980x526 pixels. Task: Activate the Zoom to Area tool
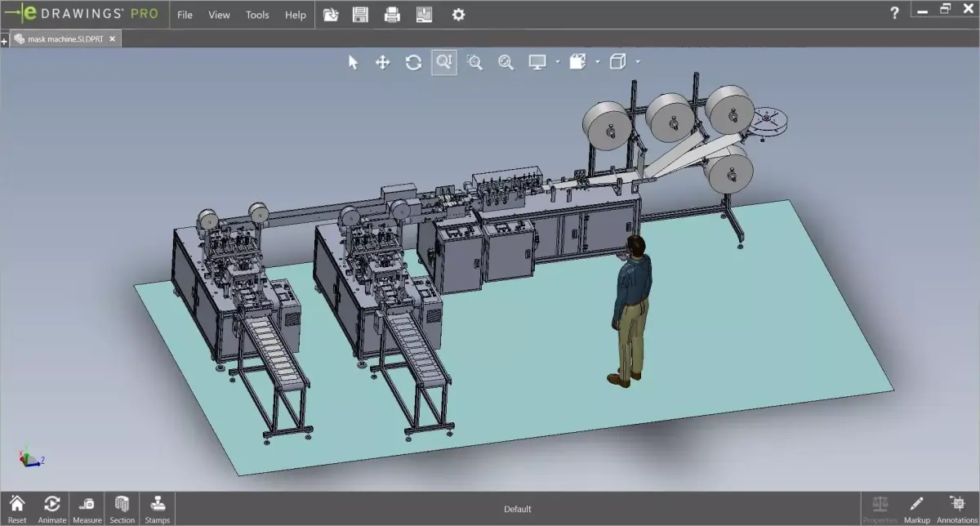[x=474, y=62]
